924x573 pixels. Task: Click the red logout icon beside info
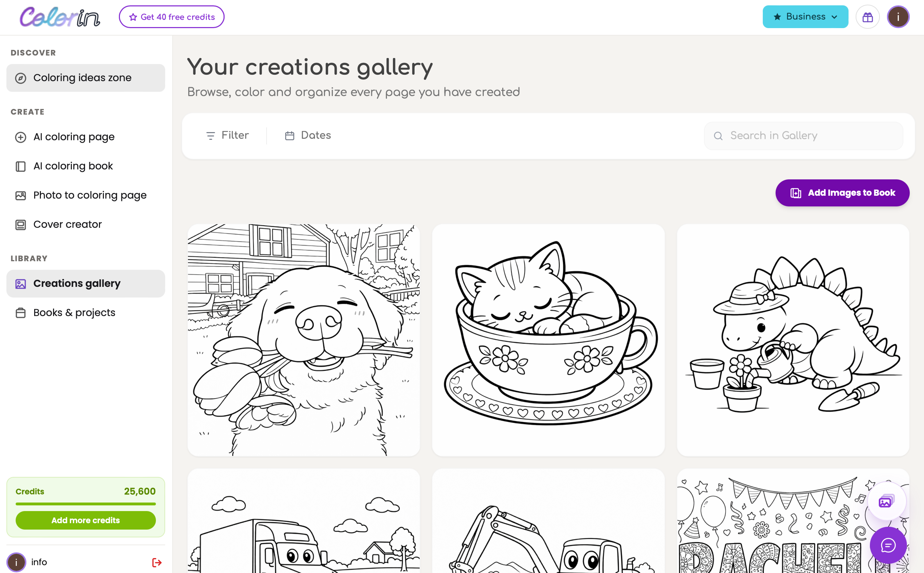(x=157, y=562)
